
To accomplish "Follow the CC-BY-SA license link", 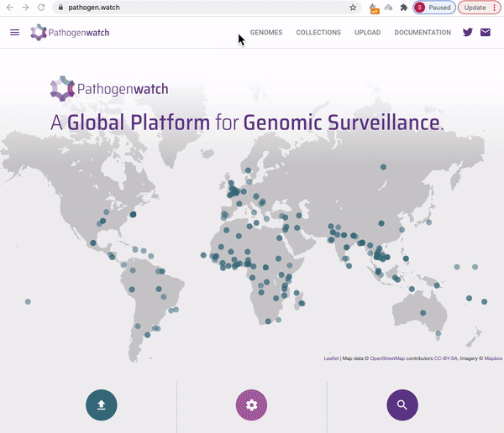I will click(x=447, y=358).
